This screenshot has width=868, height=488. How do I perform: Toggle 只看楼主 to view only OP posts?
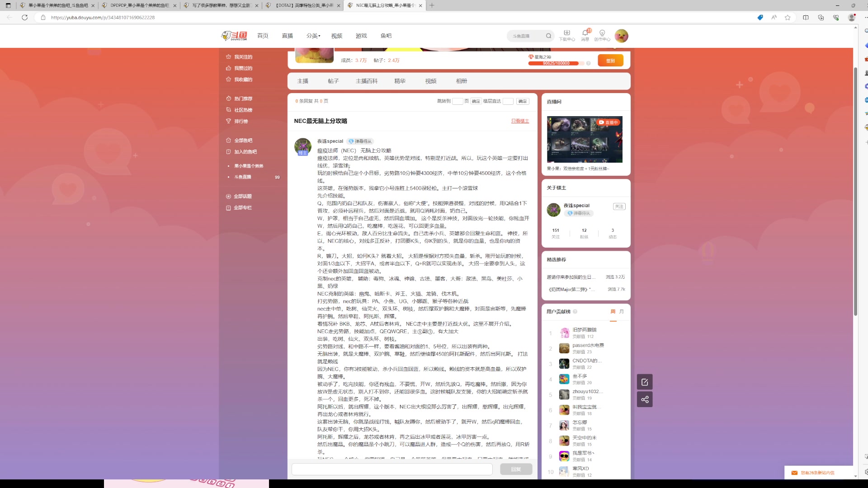point(520,121)
